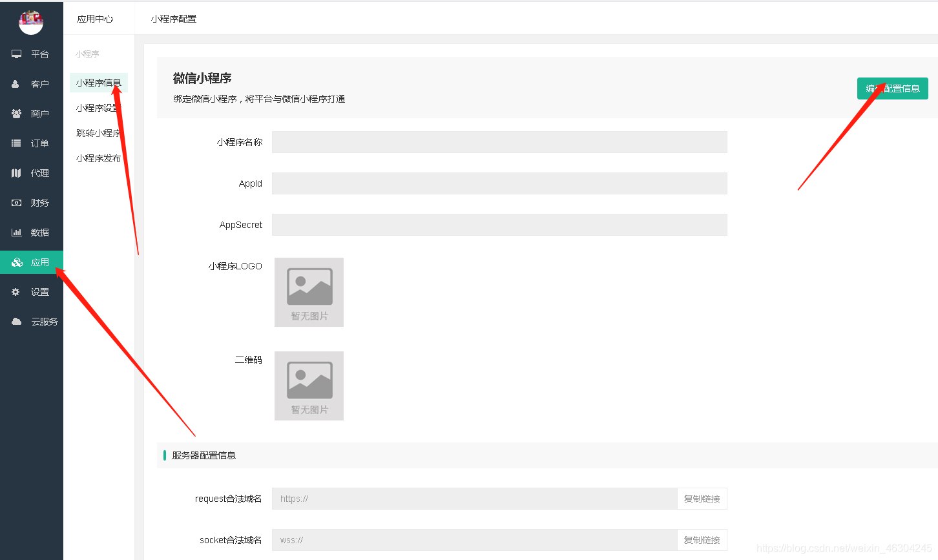This screenshot has width=938, height=560.
Task: Open 小程序发布 in the submenu
Action: [x=99, y=158]
